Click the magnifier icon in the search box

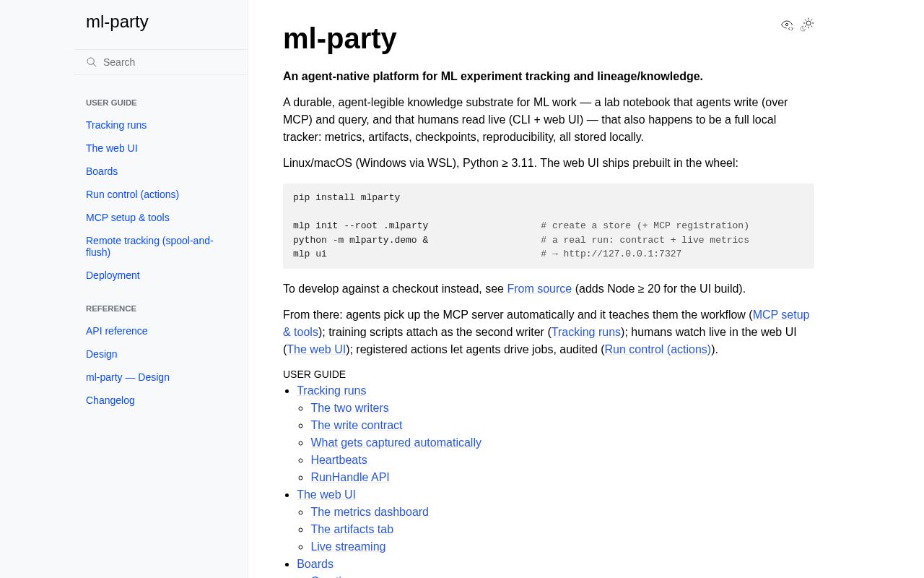pyautogui.click(x=92, y=62)
